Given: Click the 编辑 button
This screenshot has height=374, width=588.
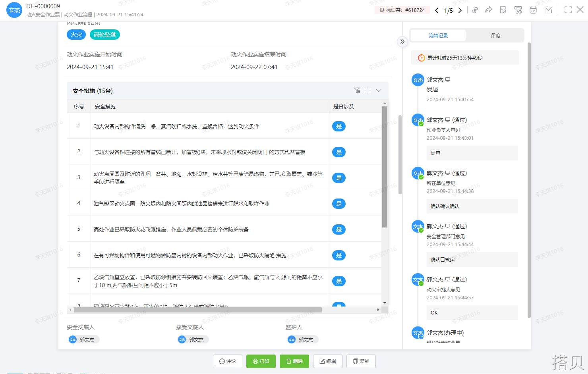Looking at the screenshot, I should pos(328,361).
